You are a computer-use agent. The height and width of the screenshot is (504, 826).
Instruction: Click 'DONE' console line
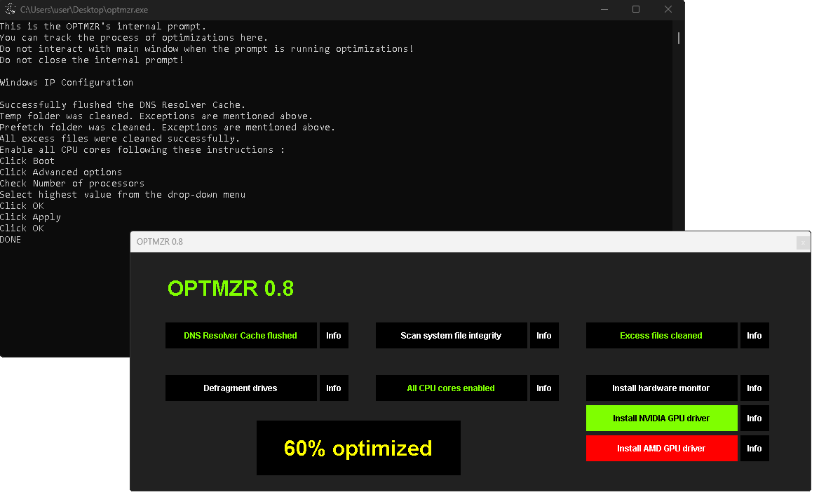click(11, 240)
